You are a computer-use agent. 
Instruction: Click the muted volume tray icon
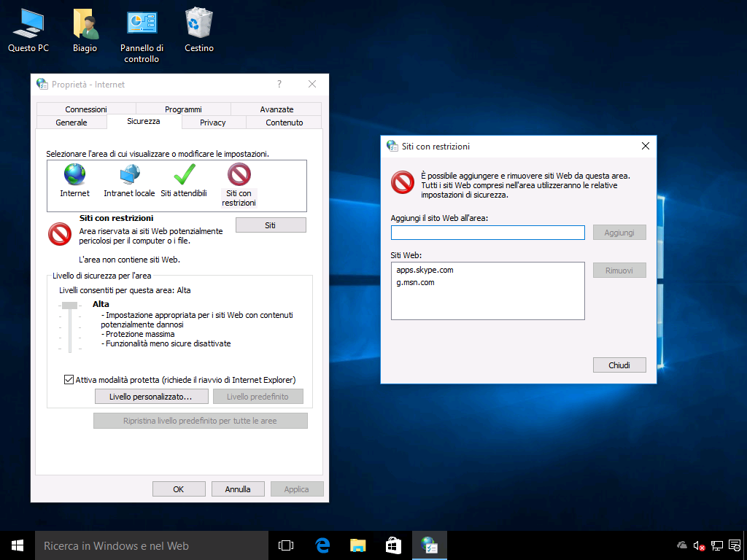699,545
